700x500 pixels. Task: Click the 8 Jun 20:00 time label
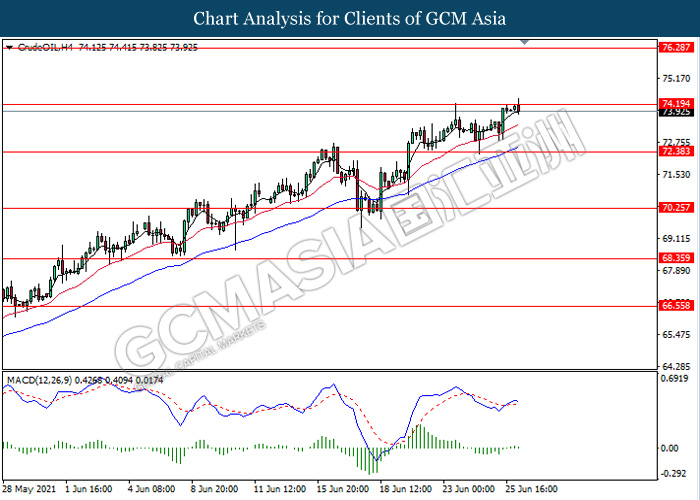[x=214, y=489]
